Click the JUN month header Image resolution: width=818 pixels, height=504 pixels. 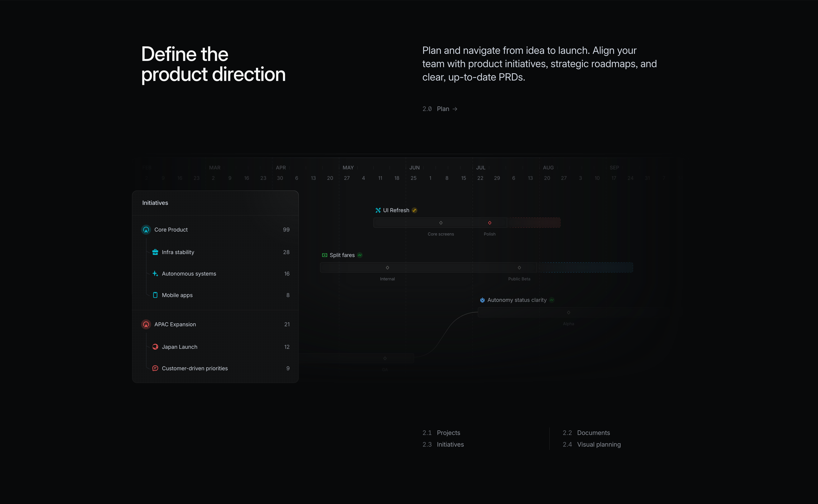point(414,168)
